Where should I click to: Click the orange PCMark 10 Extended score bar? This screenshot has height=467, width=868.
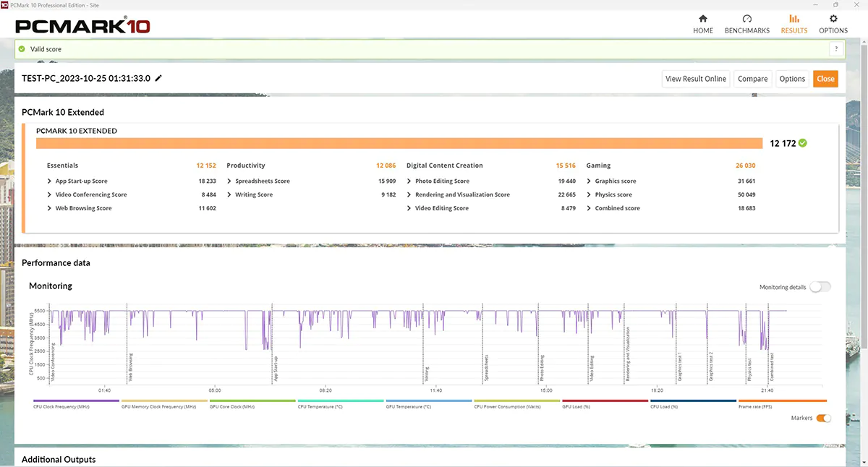[399, 143]
